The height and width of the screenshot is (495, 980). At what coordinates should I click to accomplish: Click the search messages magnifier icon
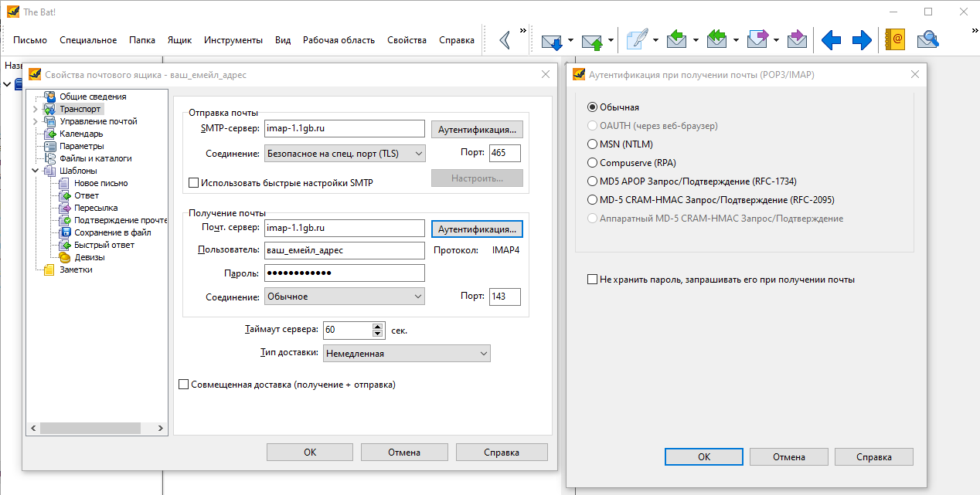[927, 40]
